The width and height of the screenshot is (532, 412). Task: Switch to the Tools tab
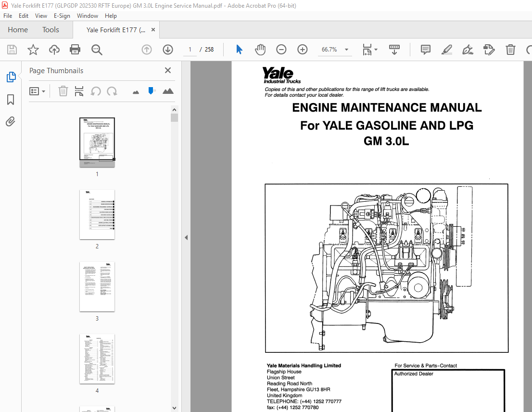pyautogui.click(x=51, y=30)
